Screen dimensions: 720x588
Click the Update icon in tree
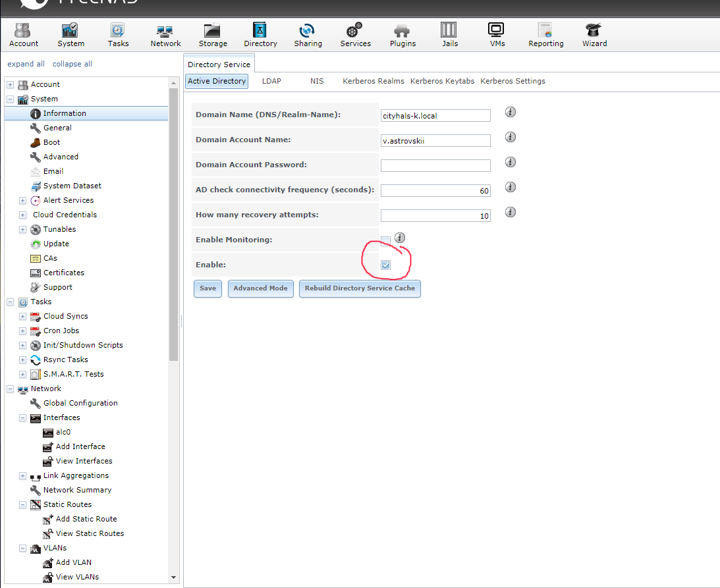36,244
